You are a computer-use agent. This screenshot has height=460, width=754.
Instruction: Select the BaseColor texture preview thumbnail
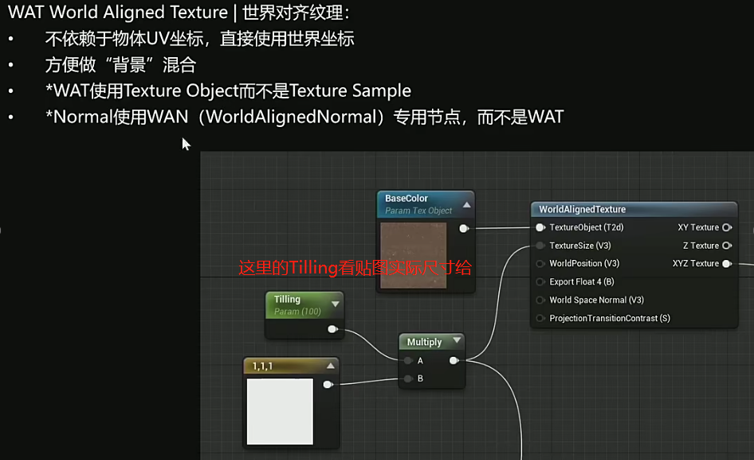coord(415,256)
